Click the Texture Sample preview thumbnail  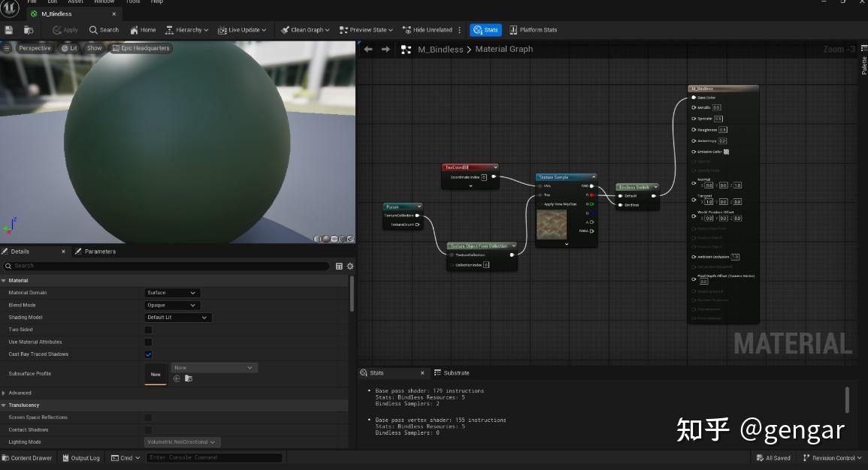point(552,224)
